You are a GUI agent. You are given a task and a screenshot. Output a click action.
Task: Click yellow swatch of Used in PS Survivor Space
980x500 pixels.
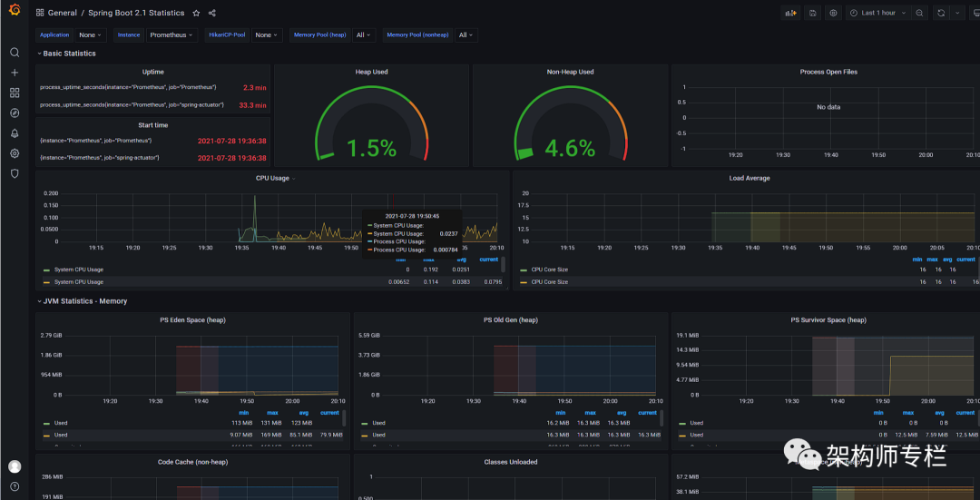point(681,435)
